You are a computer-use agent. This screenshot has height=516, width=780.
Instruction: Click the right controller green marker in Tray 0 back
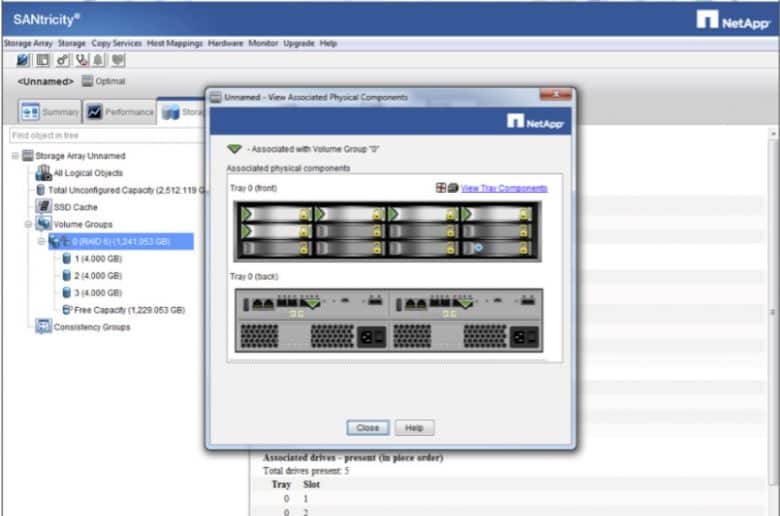466,303
